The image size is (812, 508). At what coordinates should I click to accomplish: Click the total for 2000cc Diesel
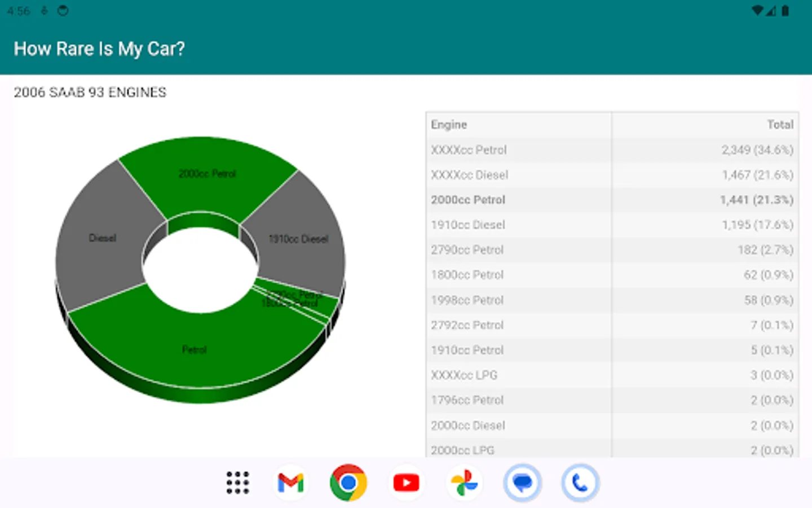pyautogui.click(x=772, y=426)
